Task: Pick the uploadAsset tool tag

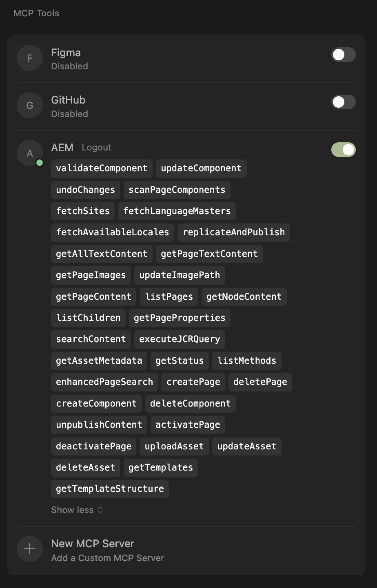Action: [x=174, y=446]
